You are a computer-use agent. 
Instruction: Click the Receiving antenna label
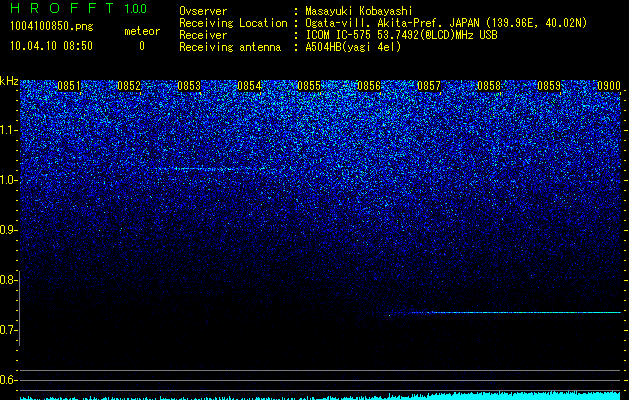tap(230, 47)
